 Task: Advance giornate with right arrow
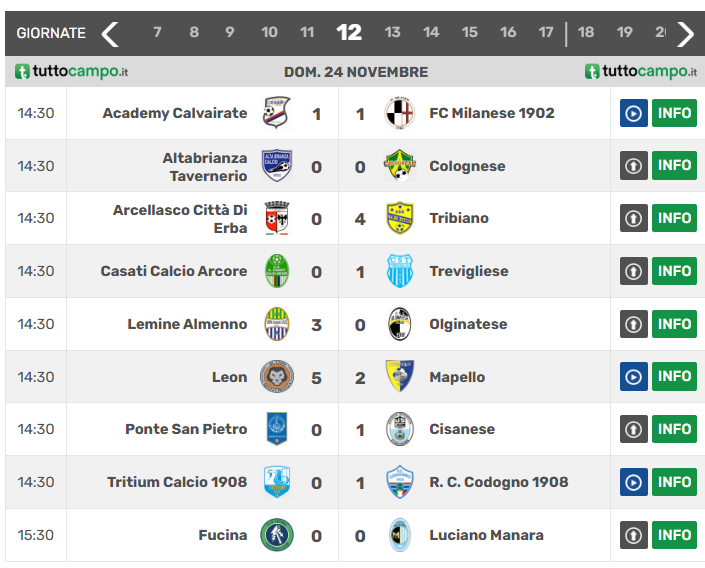click(685, 33)
